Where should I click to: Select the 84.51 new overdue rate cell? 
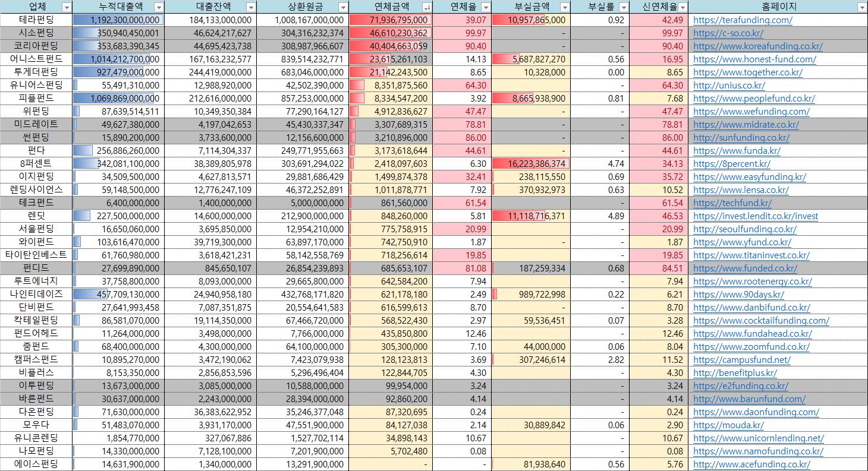point(658,268)
